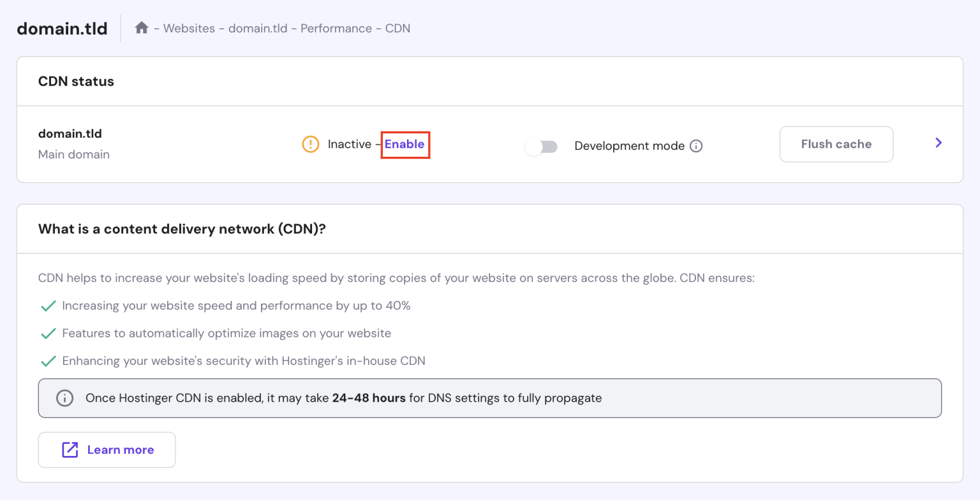The height and width of the screenshot is (500, 980).
Task: Expand domain.tld details with the right chevron
Action: (938, 143)
